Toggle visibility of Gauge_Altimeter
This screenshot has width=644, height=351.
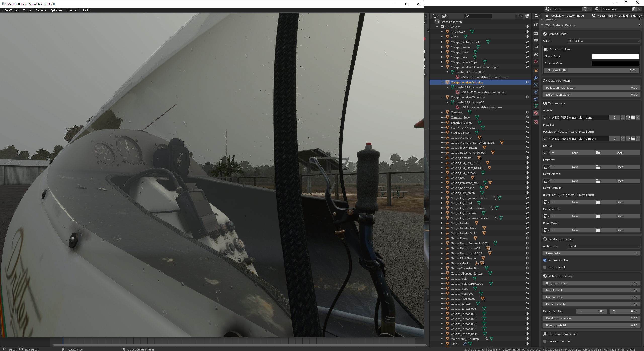527,138
